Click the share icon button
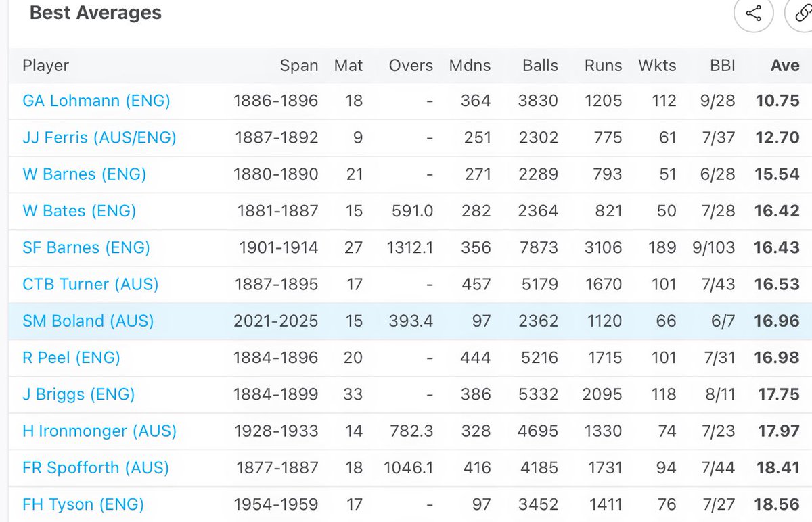The image size is (812, 522). click(x=752, y=13)
